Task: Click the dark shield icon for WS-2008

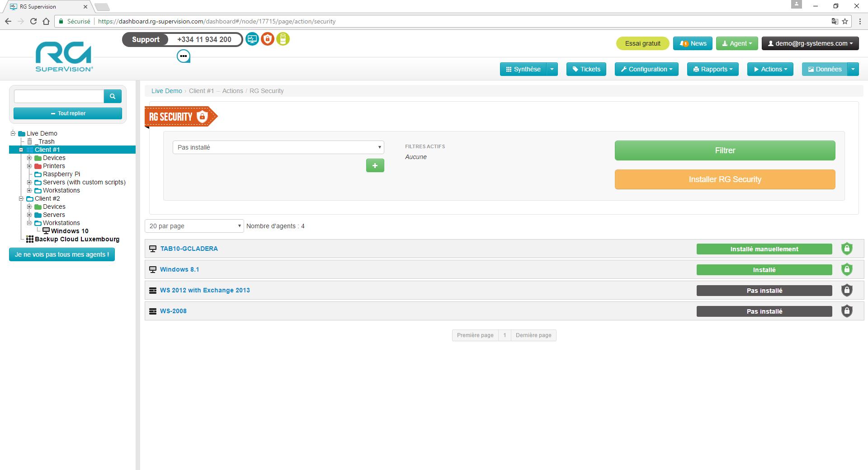Action: coord(847,311)
